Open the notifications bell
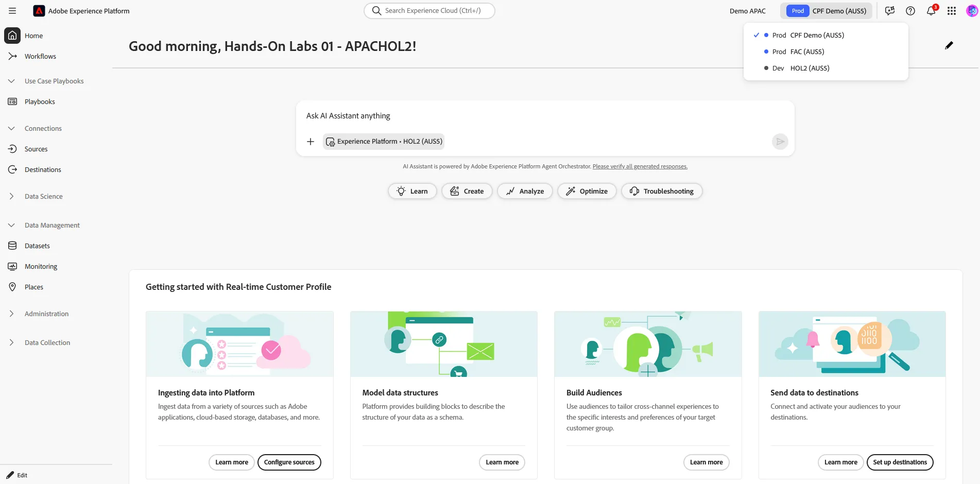The height and width of the screenshot is (484, 980). [931, 11]
